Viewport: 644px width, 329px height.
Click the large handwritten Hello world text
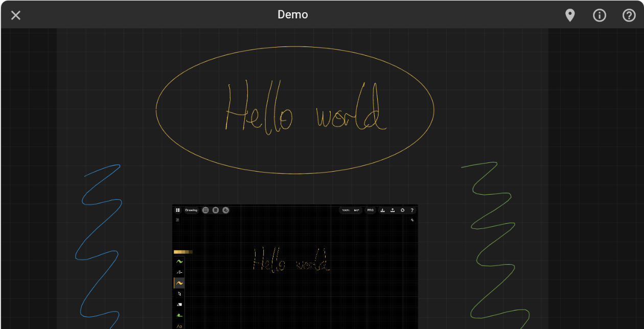click(304, 108)
